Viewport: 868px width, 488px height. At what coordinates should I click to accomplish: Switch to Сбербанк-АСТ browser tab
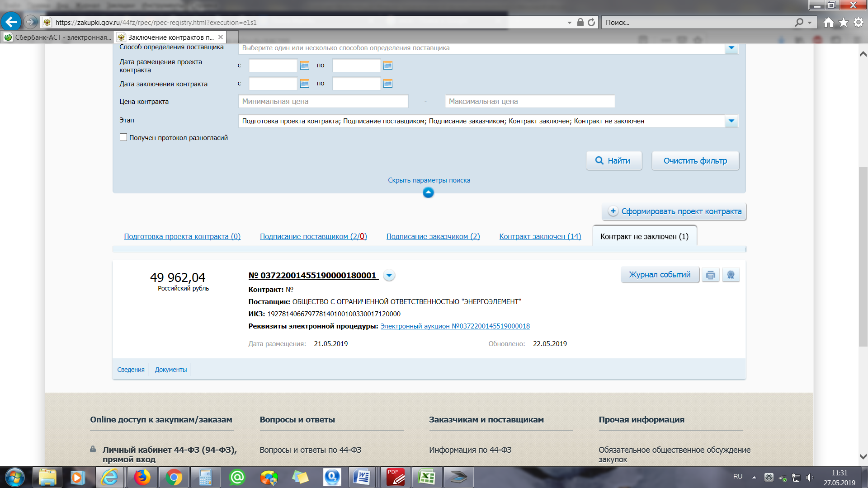click(x=57, y=37)
